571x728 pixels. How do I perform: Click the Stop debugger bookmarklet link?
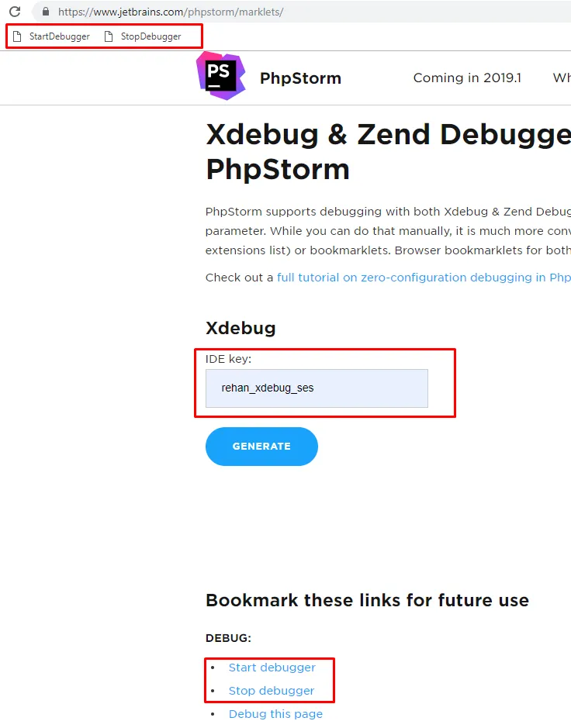272,691
